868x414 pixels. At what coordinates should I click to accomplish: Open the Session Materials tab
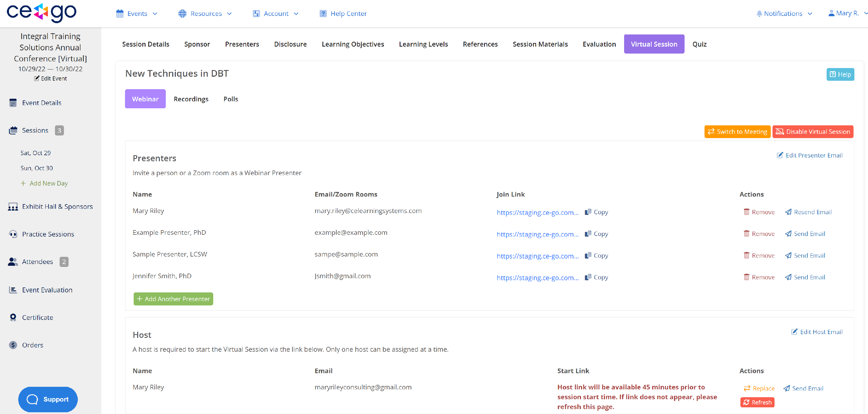pyautogui.click(x=540, y=44)
